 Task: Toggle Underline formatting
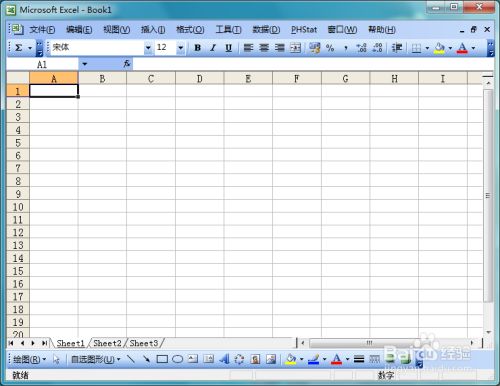click(x=228, y=48)
